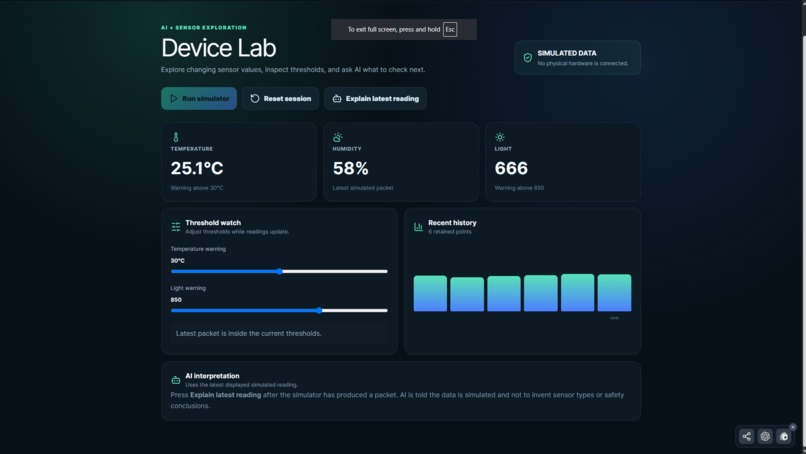Click the '6 retained points' label

[x=450, y=232]
